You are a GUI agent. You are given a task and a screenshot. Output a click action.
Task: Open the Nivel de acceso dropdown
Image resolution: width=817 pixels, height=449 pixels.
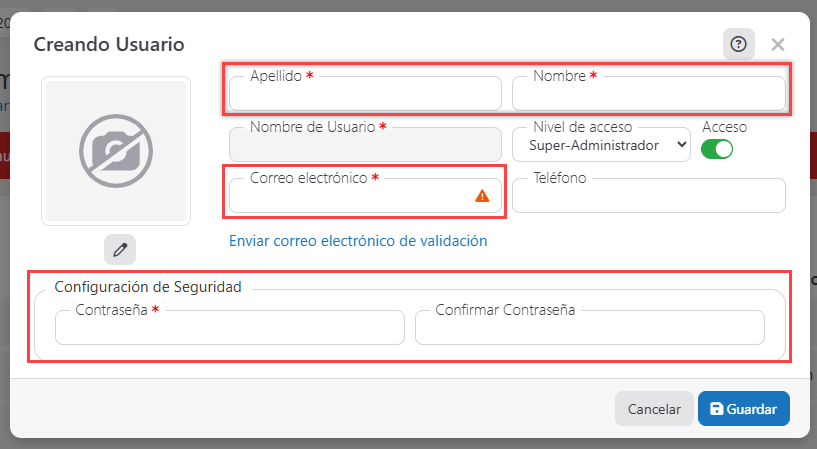[601, 146]
